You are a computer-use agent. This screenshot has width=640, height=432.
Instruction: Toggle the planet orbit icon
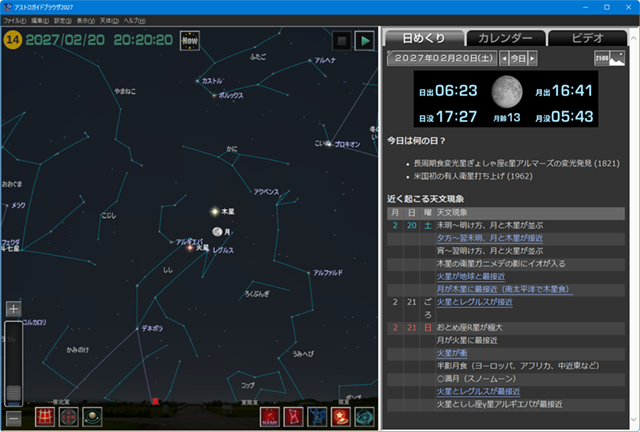click(92, 417)
